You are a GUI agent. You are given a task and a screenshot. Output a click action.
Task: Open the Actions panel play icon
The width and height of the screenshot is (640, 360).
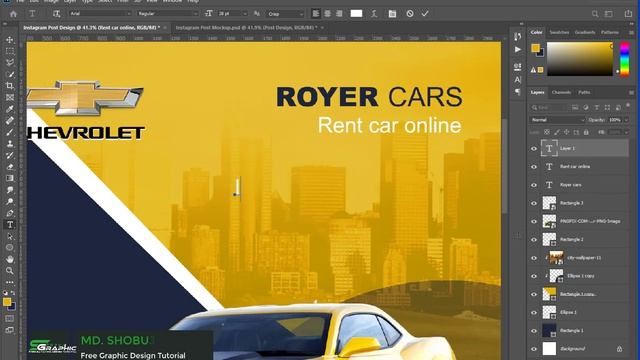[518, 49]
